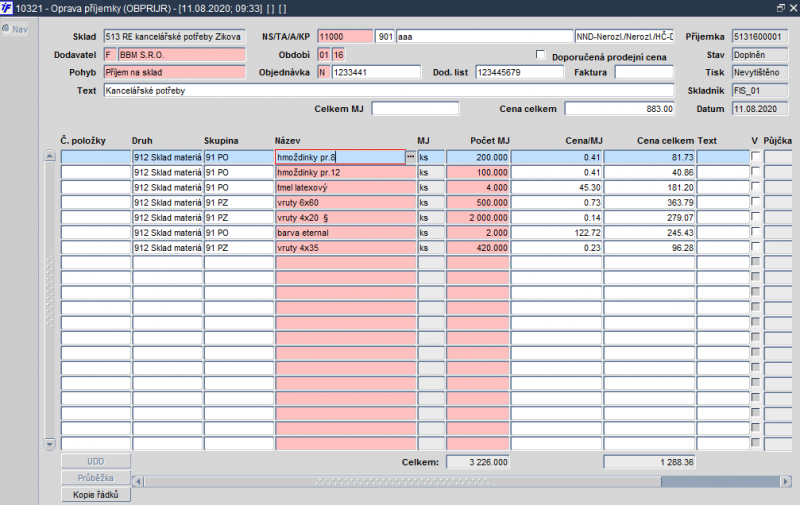
Task: Restore the window using title bar icon
Action: coord(781,8)
